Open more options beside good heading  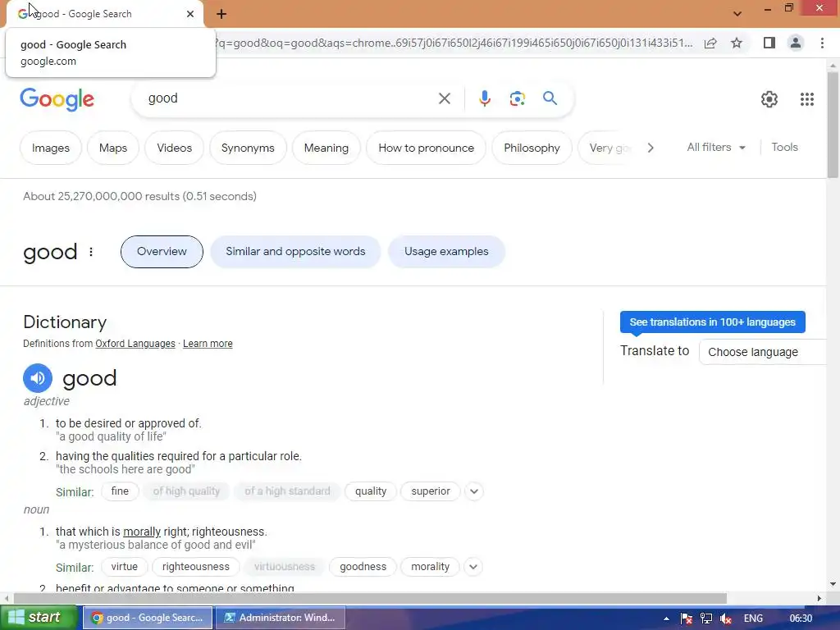coord(91,252)
